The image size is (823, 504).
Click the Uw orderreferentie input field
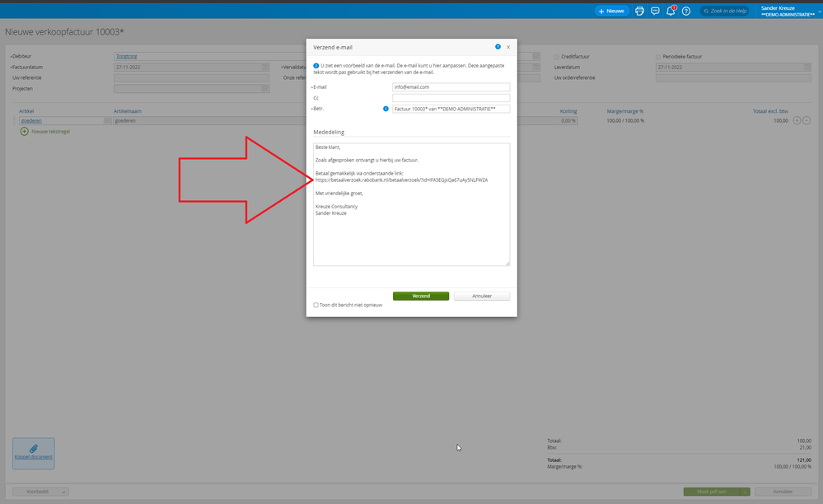733,78
